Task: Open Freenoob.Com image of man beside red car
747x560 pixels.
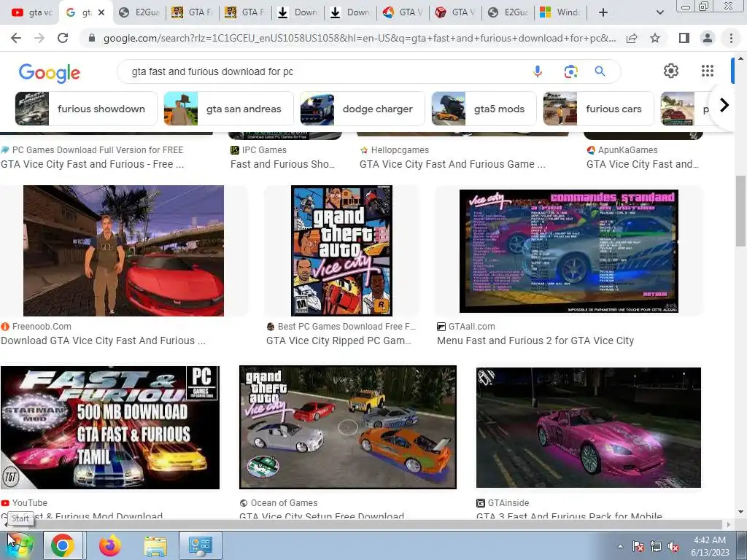Action: click(x=123, y=251)
